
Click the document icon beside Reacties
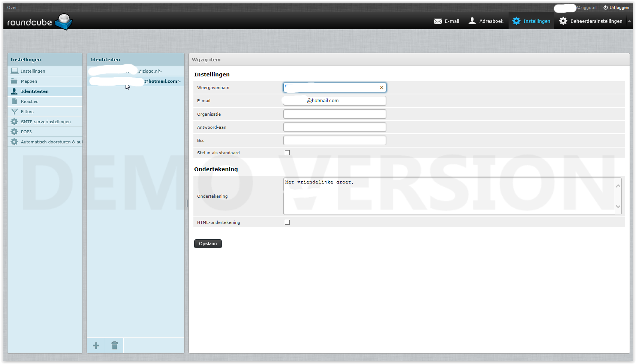[14, 101]
